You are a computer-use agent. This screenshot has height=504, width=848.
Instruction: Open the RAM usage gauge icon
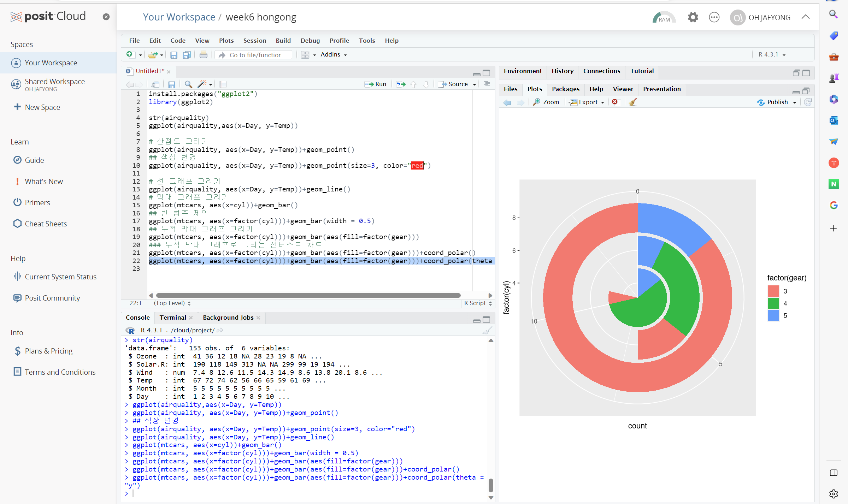664,17
